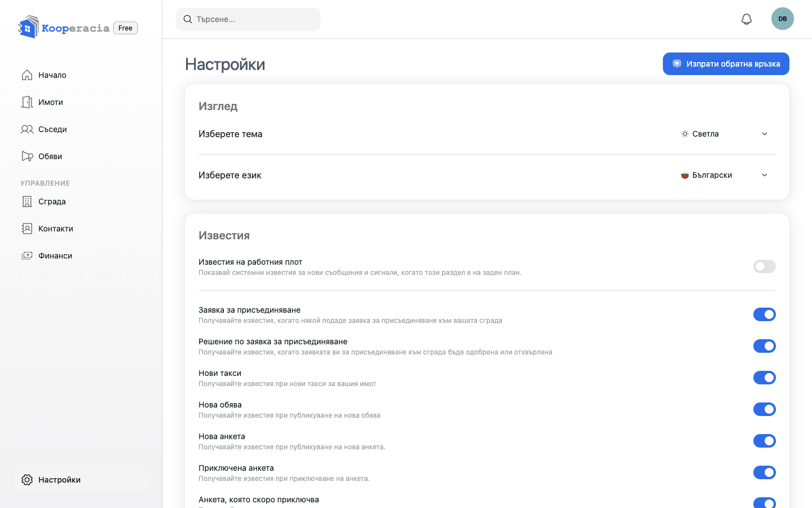This screenshot has height=508, width=812.
Task: Click the Изберете език label
Action: (230, 175)
